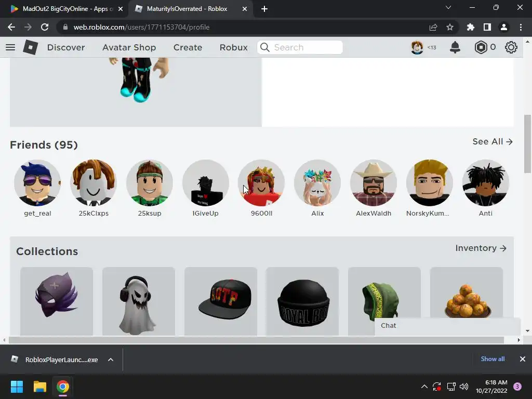This screenshot has width=532, height=399.
Task: Open the Chrome tab search chevron
Action: 448,7
